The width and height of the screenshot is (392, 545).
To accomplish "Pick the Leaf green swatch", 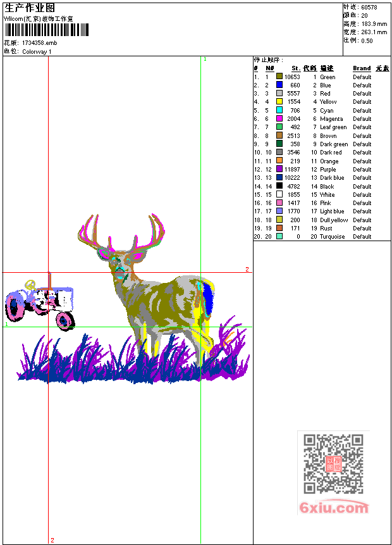I will pyautogui.click(x=279, y=127).
